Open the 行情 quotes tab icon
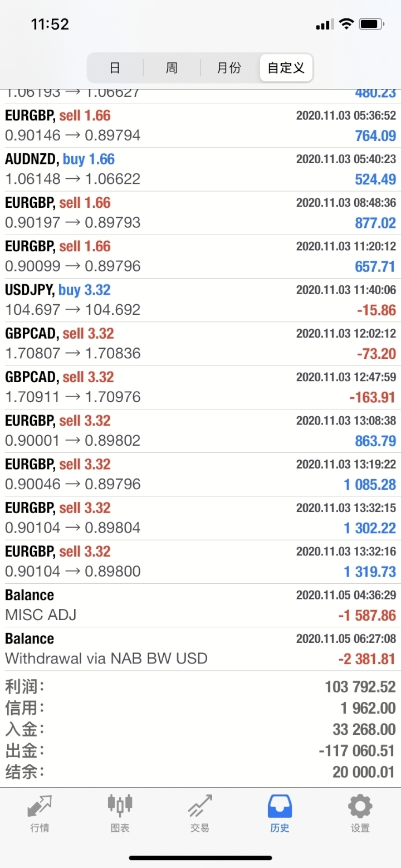The height and width of the screenshot is (868, 401). (40, 807)
